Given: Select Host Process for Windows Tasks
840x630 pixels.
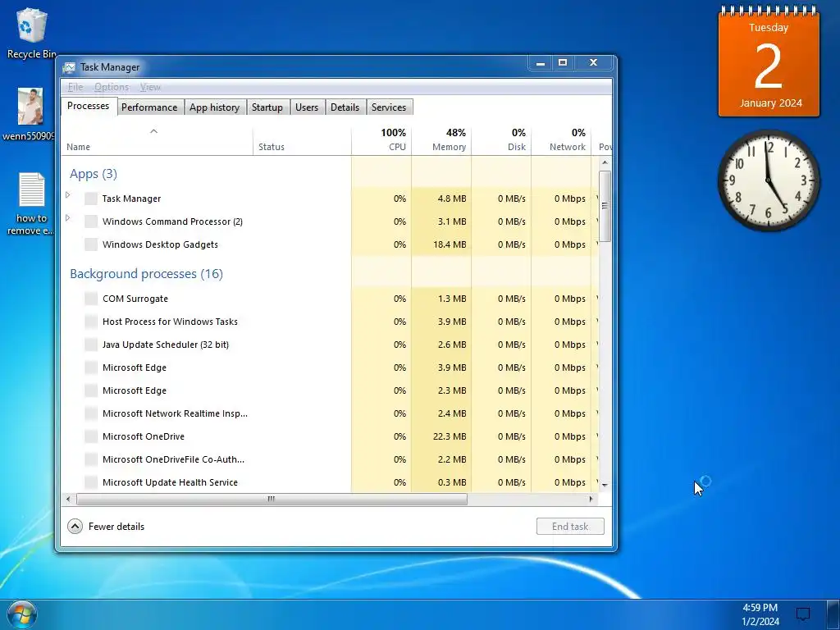Looking at the screenshot, I should 330,322.
